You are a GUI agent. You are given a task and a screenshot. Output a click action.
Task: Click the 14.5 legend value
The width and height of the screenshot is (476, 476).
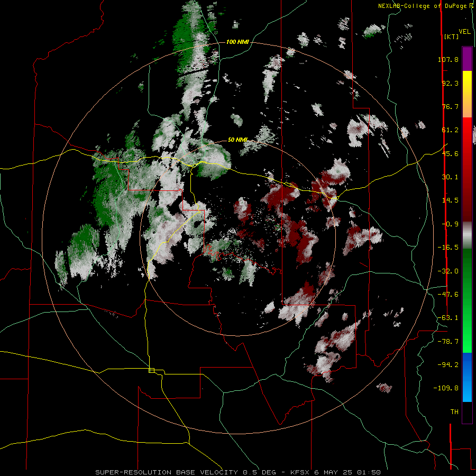(x=450, y=200)
